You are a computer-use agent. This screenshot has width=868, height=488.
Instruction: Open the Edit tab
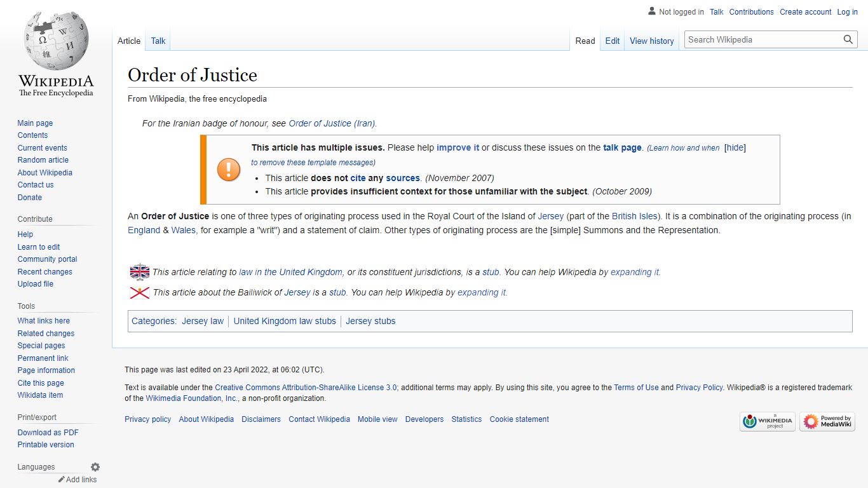pos(613,41)
